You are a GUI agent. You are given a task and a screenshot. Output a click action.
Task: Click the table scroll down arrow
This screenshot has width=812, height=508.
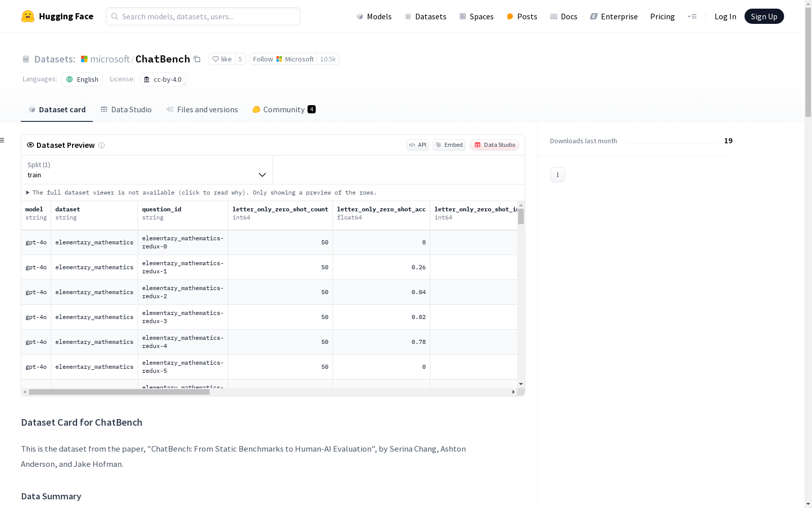[521, 384]
